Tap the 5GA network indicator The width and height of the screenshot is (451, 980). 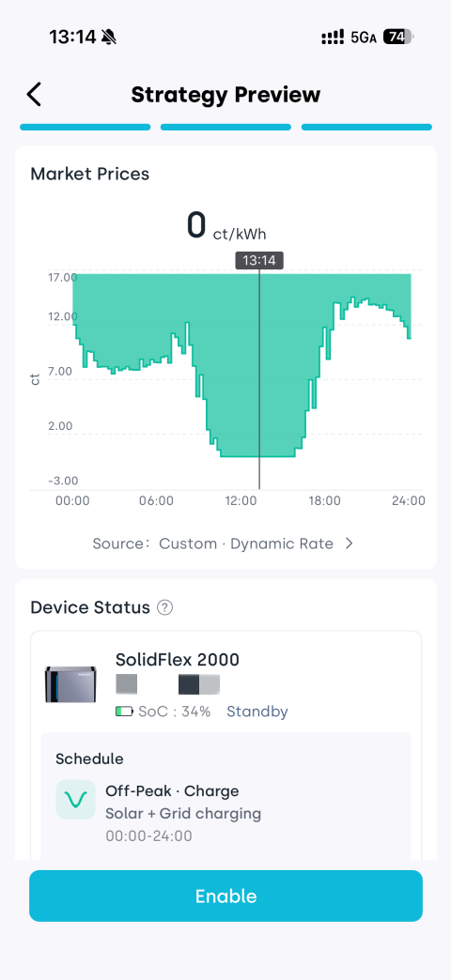point(364,38)
